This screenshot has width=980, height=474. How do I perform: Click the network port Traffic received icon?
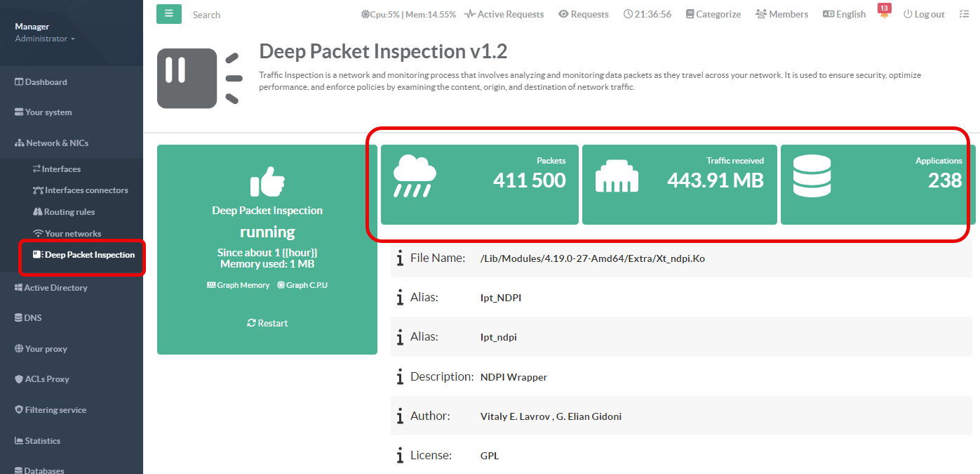617,177
